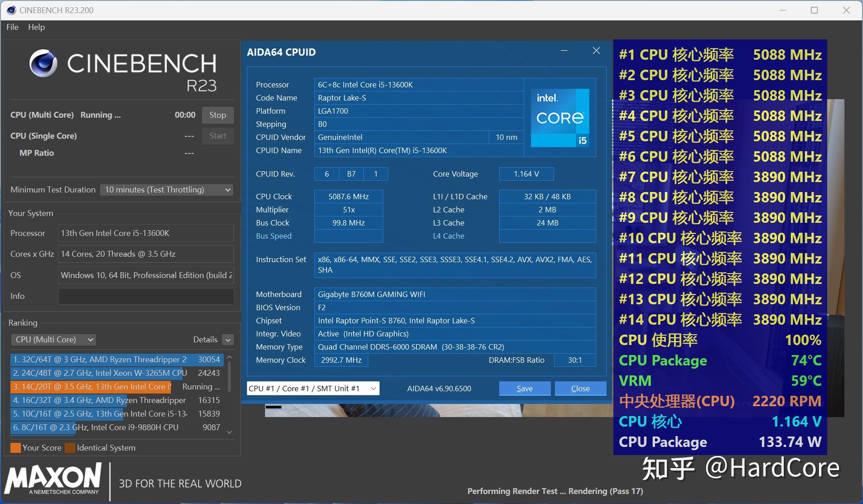The height and width of the screenshot is (504, 863).
Task: Click the Processor field in Your System
Action: (x=146, y=233)
